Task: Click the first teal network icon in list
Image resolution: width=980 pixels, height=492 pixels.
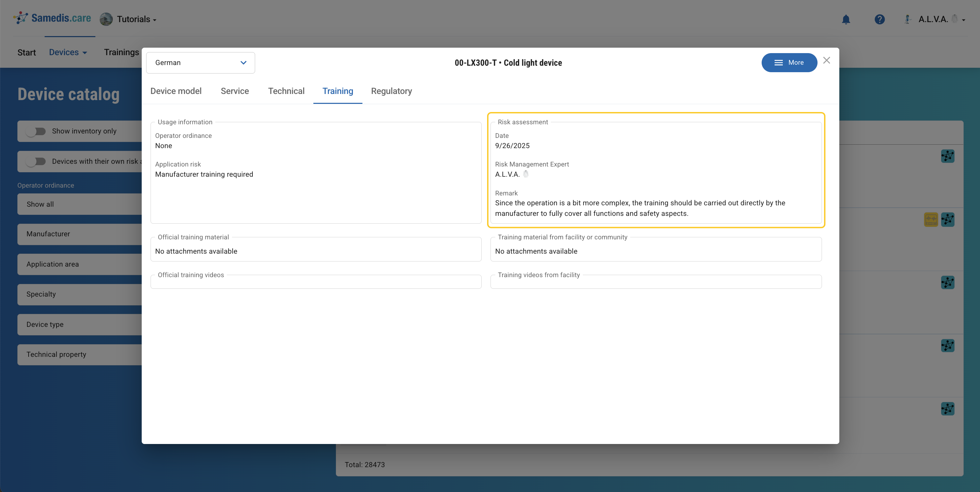Action: 947,156
